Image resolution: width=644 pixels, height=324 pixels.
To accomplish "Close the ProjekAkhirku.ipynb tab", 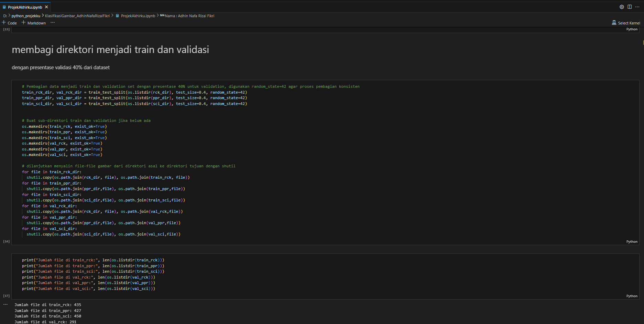I will (46, 7).
